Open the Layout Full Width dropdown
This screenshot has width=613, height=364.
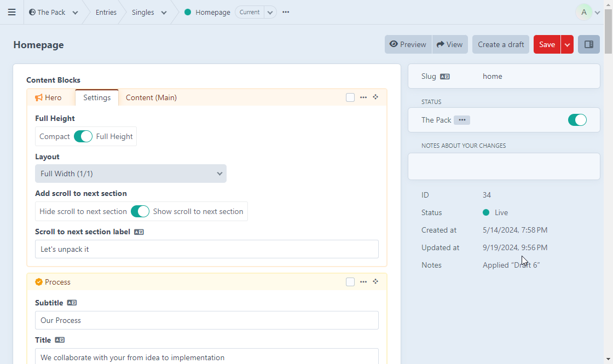click(x=131, y=174)
